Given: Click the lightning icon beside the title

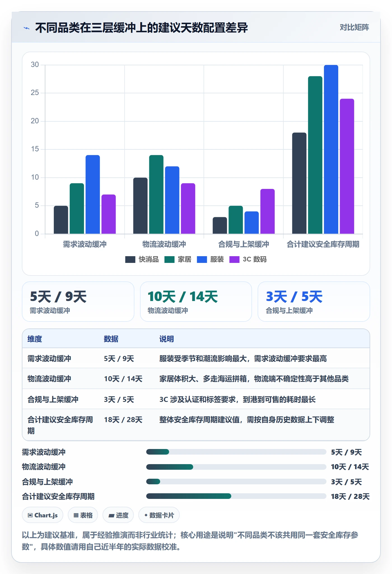Looking at the screenshot, I should click(26, 28).
